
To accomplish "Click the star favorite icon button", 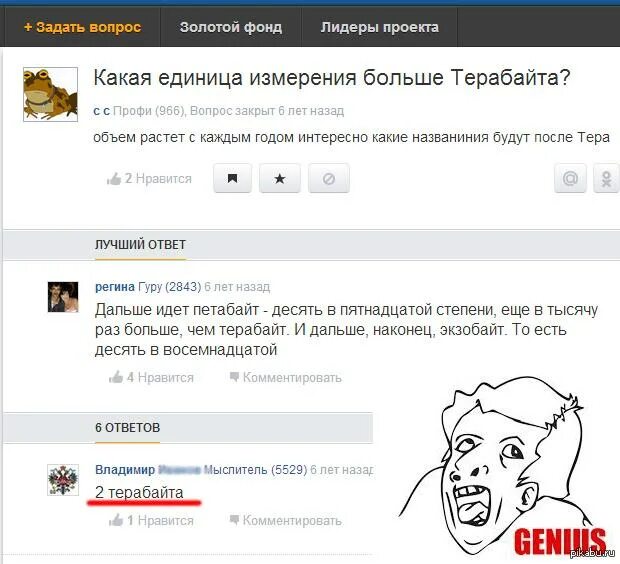I will (x=280, y=178).
